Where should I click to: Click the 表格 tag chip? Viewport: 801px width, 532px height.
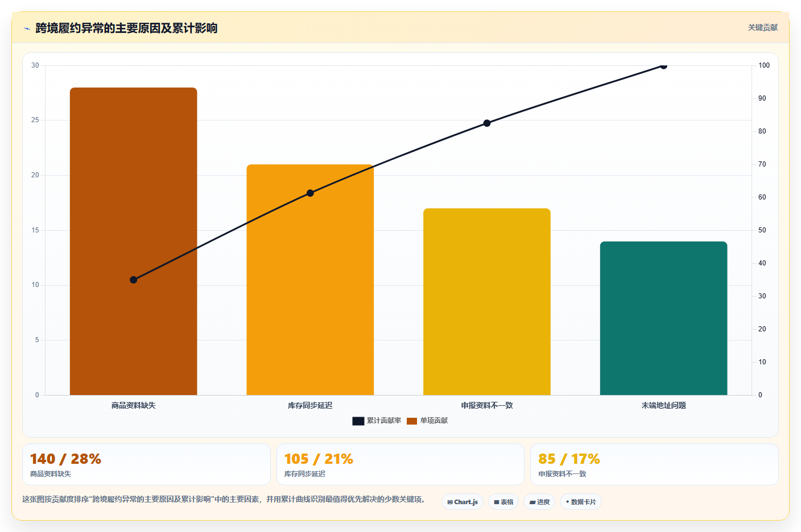click(x=503, y=502)
